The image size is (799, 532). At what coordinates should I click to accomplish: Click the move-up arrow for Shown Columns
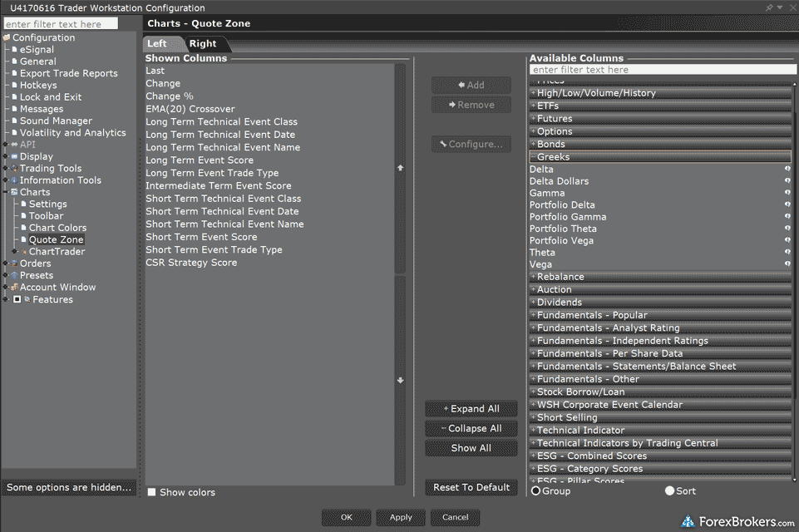pyautogui.click(x=401, y=168)
